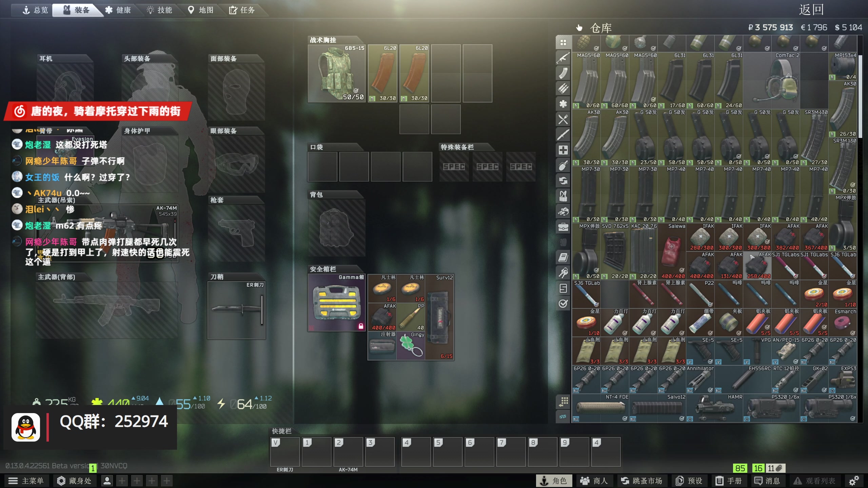Select the AN/PEQ-15 device in stash
868x488 pixels.
click(x=786, y=351)
